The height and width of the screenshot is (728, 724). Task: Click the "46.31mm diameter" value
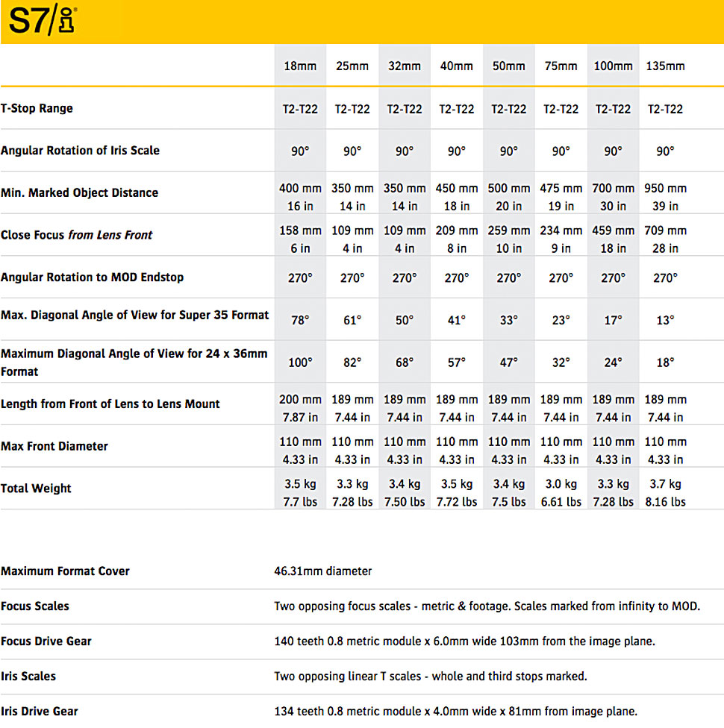[323, 571]
